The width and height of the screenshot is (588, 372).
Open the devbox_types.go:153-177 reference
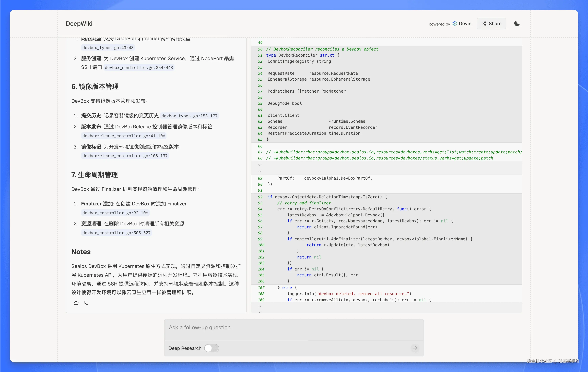189,116
